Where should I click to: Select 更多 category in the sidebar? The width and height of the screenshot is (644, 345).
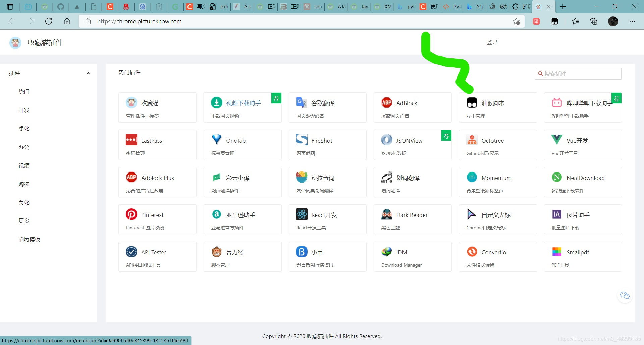point(24,221)
